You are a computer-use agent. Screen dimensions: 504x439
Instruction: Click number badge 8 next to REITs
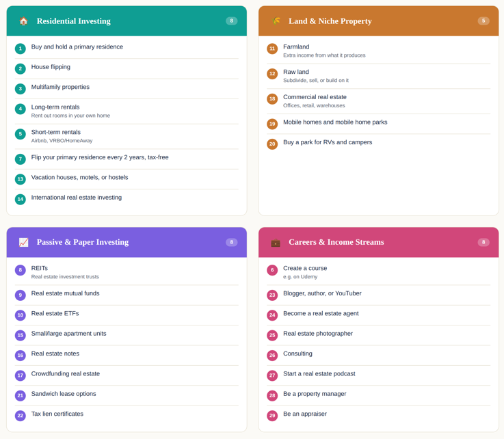pos(21,270)
